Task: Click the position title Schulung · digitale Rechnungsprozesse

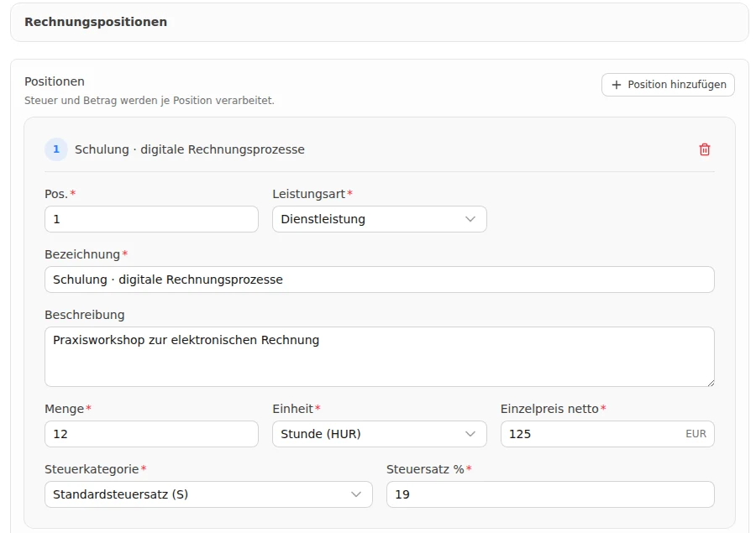Action: 190,149
